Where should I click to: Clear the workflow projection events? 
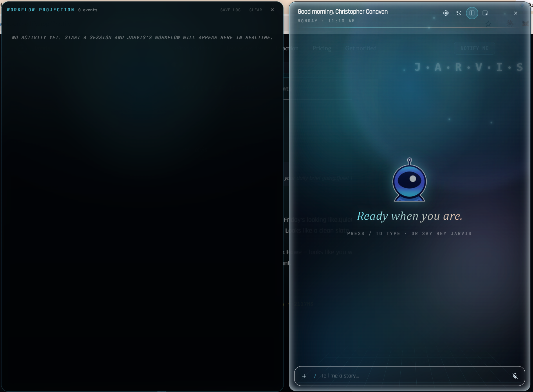(256, 10)
